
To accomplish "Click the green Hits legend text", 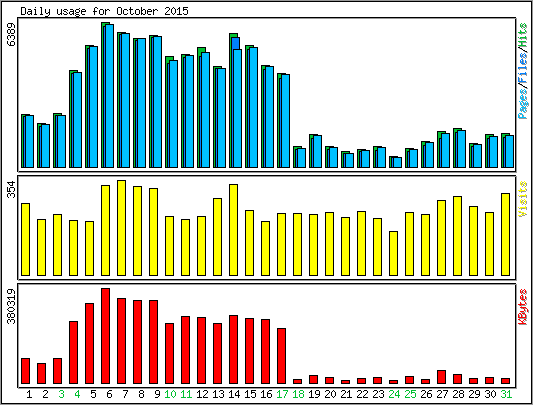I will coord(523,35).
